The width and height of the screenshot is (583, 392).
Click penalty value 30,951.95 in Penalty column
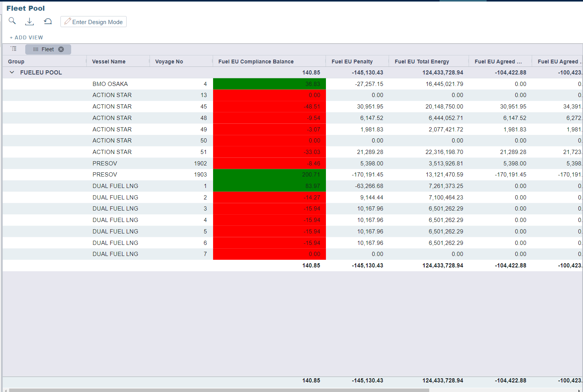[x=370, y=107]
